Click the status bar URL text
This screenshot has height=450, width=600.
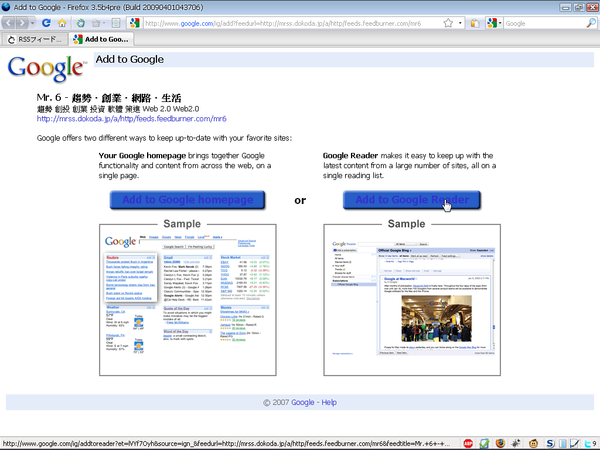pos(227,443)
